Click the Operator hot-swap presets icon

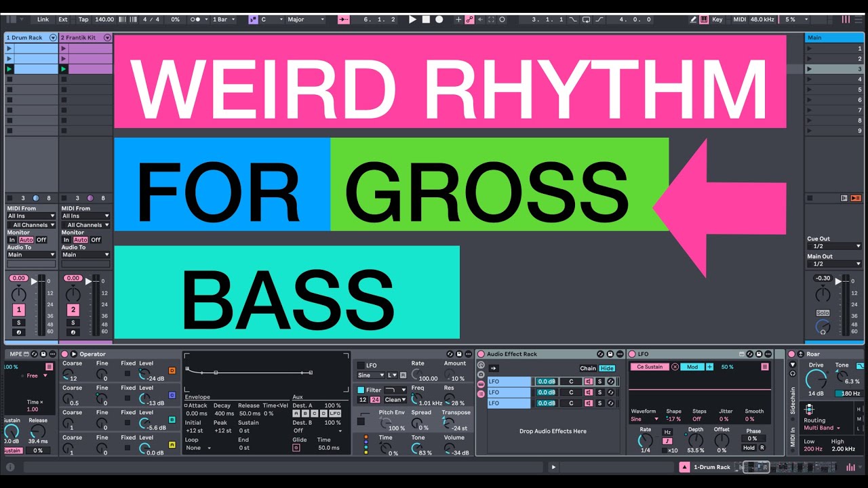pyautogui.click(x=450, y=354)
